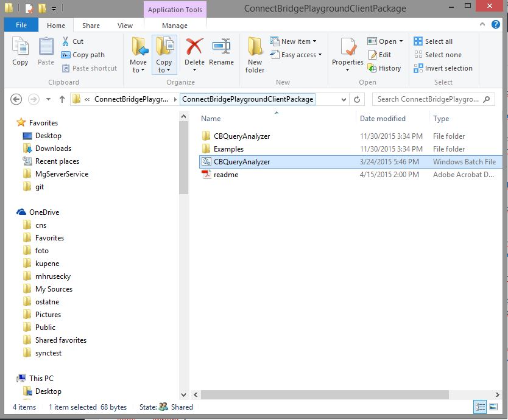Click the search magnifier icon
This screenshot has height=420, width=508.
(x=486, y=99)
